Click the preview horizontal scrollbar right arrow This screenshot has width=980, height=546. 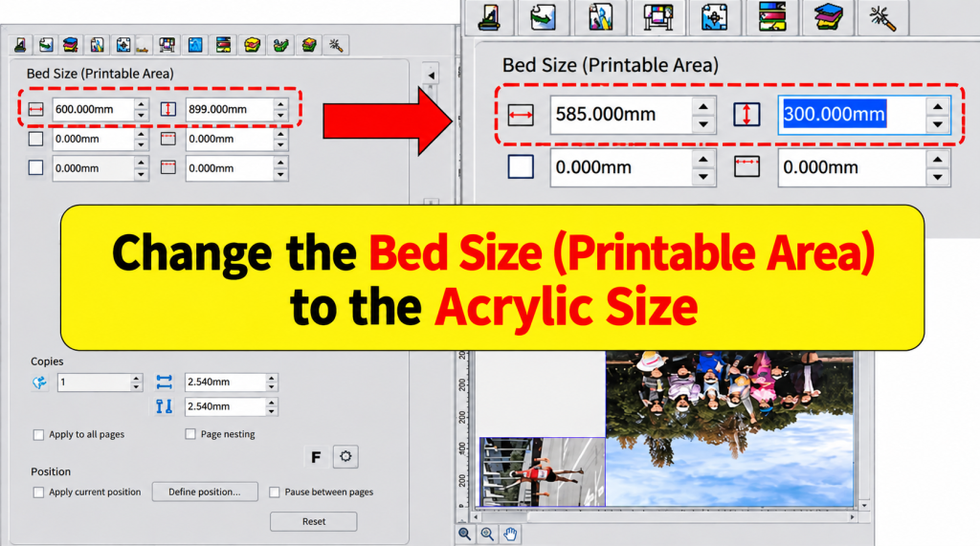(852, 517)
